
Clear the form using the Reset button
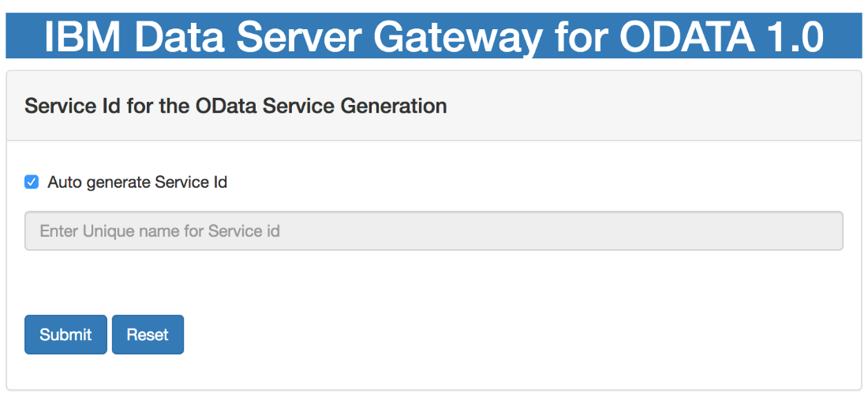pos(148,335)
